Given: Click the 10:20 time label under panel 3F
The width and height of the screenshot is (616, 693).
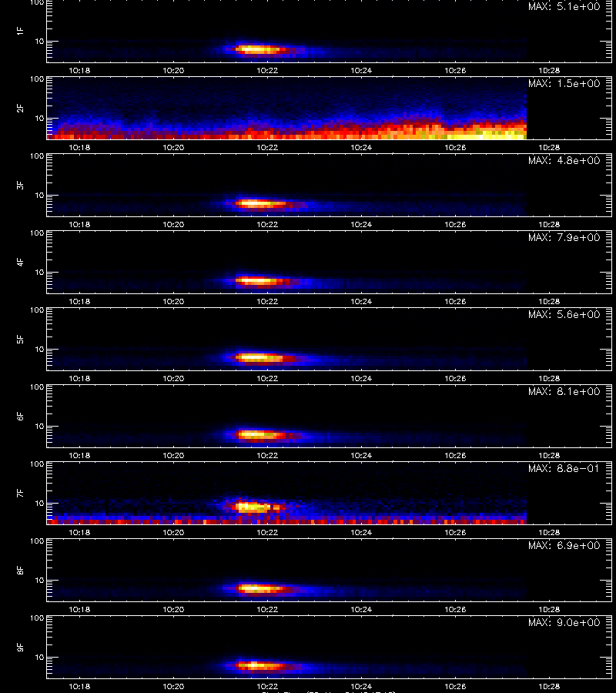Looking at the screenshot, I should tap(174, 225).
